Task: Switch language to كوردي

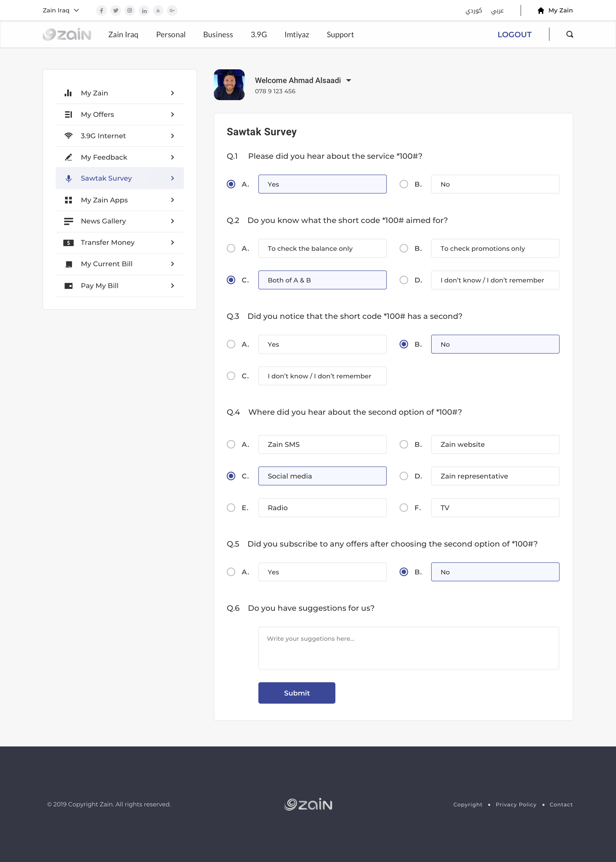Action: [474, 11]
